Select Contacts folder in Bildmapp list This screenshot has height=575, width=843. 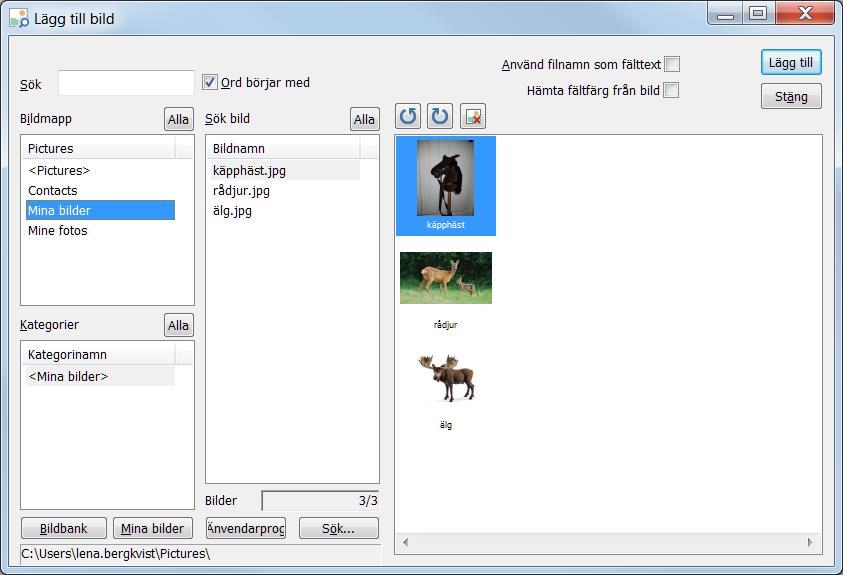pyautogui.click(x=100, y=190)
